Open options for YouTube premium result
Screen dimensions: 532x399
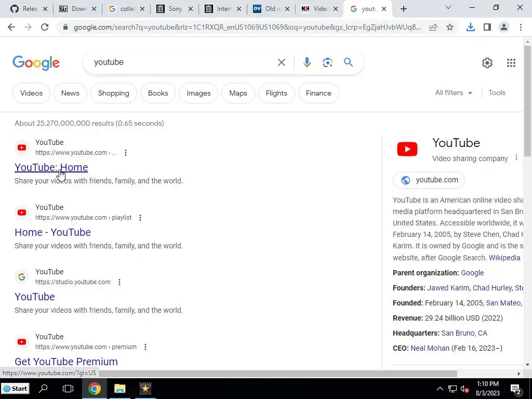145,347
